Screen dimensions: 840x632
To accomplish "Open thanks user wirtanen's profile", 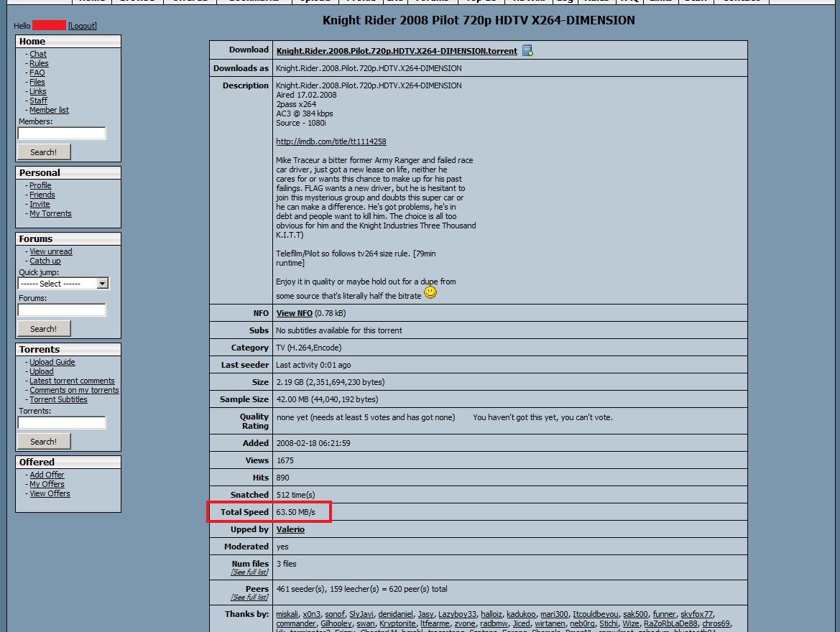I will (x=550, y=623).
